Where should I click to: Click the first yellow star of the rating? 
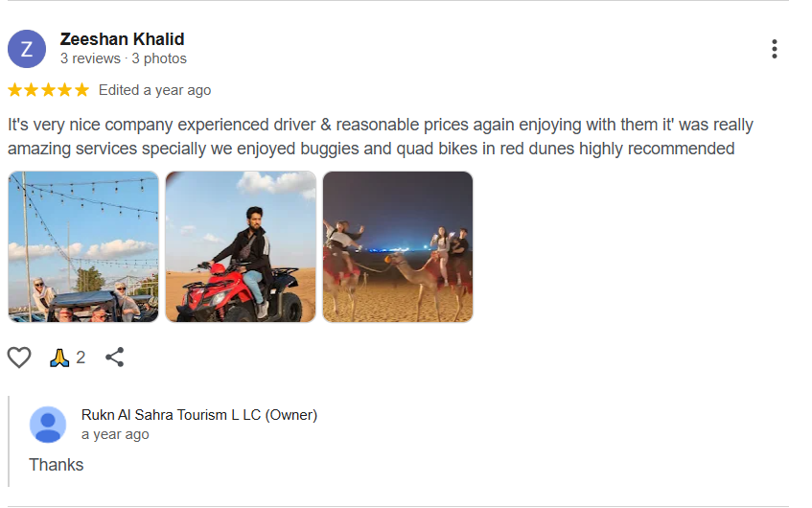(x=15, y=90)
